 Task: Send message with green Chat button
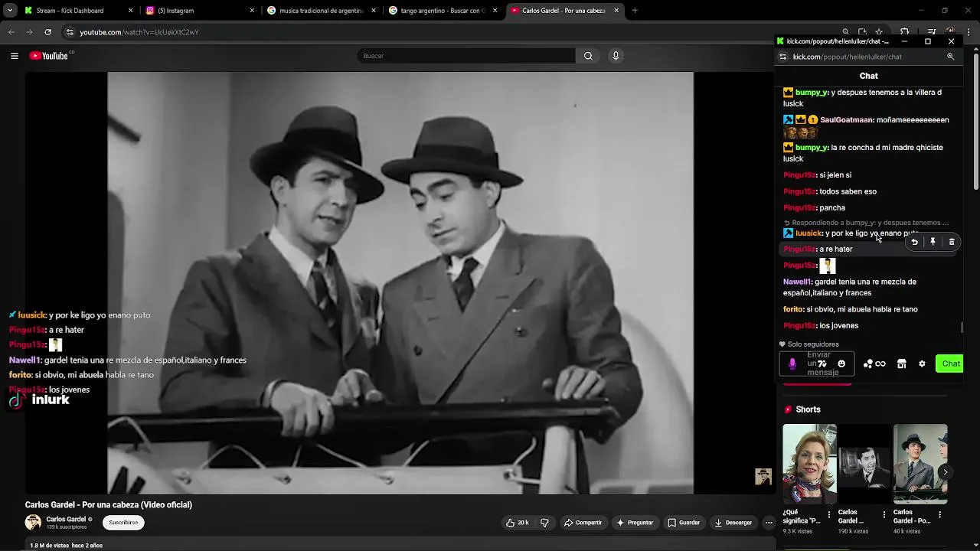coord(950,364)
